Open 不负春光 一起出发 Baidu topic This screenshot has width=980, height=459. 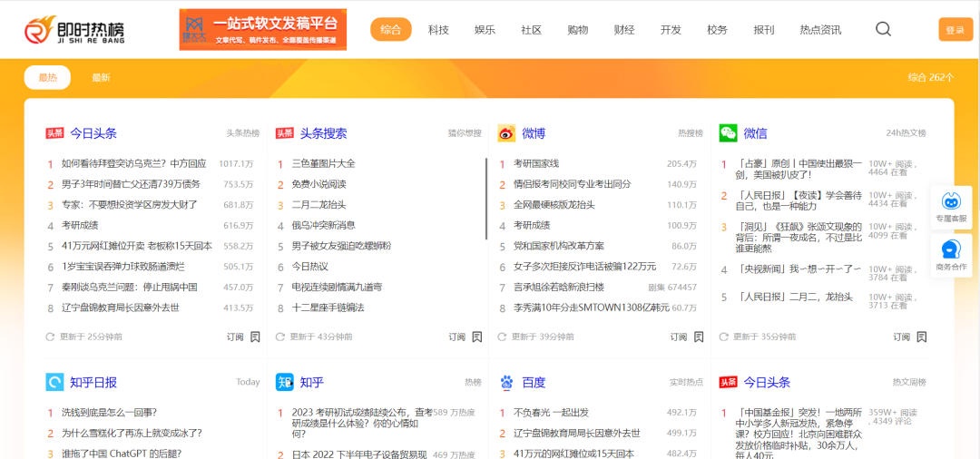click(x=551, y=412)
